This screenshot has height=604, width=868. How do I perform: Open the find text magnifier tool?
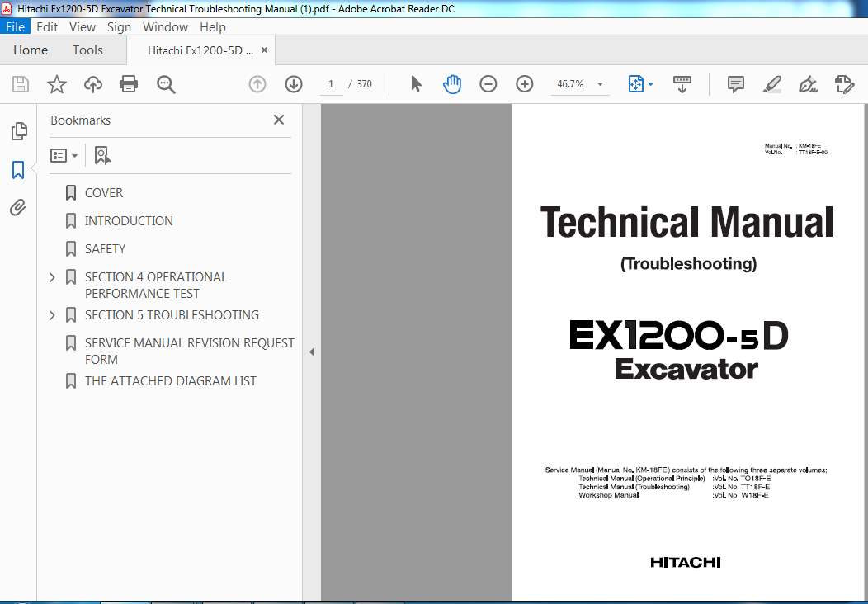[x=166, y=84]
